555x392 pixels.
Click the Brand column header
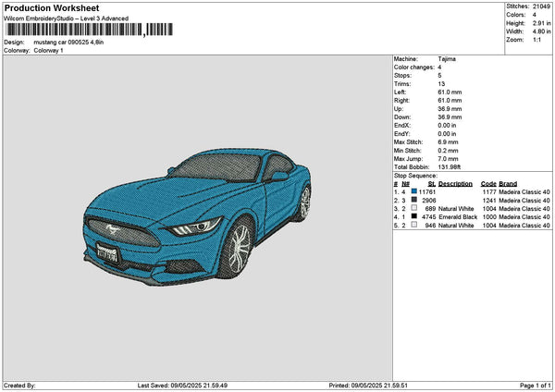coord(509,183)
